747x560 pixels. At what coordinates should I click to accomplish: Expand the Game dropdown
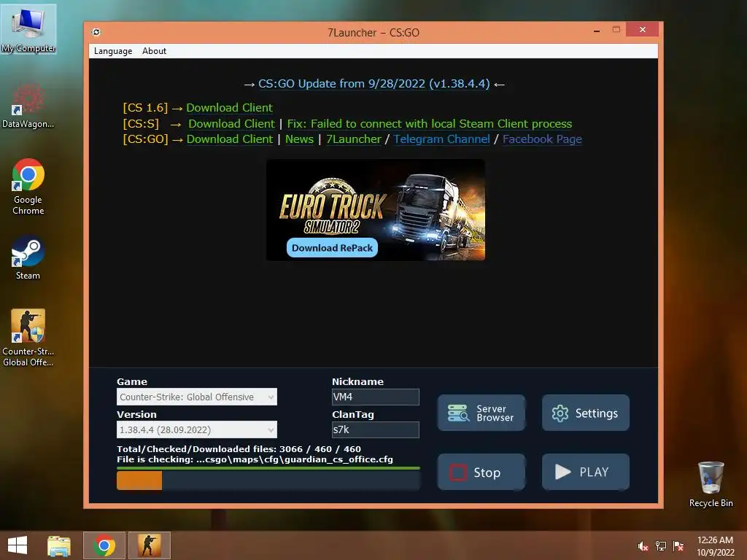coord(197,397)
